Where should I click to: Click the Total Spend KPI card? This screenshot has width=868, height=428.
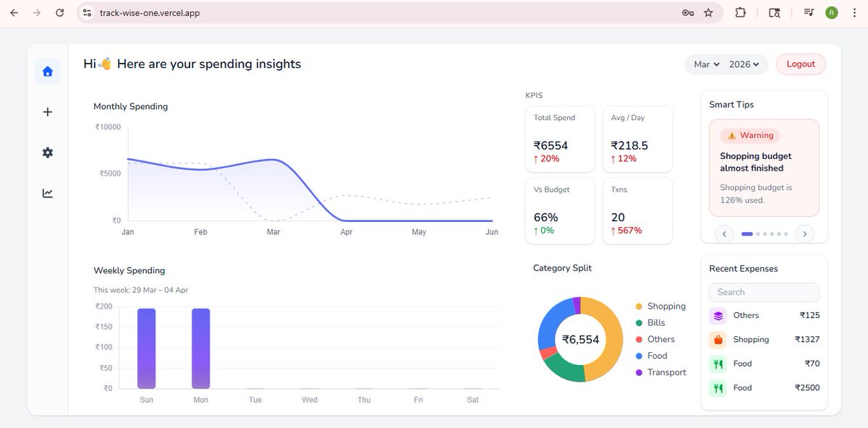pyautogui.click(x=561, y=139)
